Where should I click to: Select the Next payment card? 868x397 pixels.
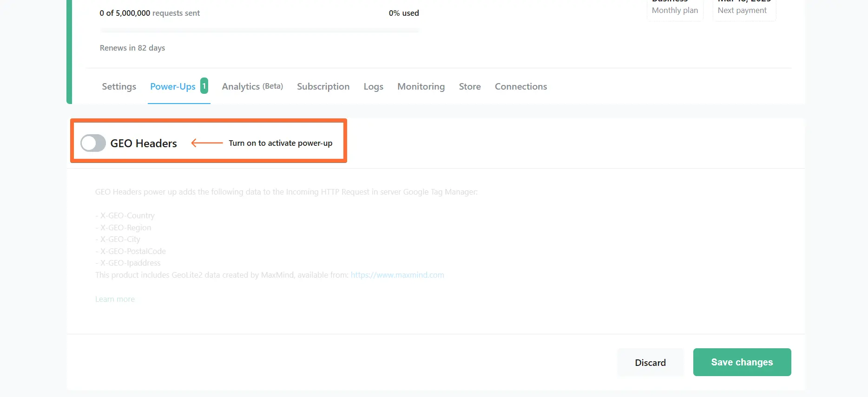coord(744,9)
